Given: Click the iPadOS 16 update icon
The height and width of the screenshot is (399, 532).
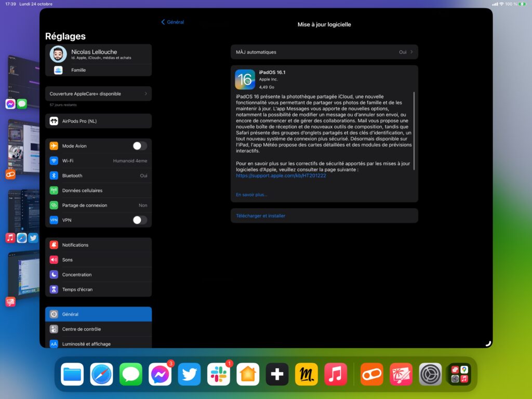Looking at the screenshot, I should tap(245, 79).
